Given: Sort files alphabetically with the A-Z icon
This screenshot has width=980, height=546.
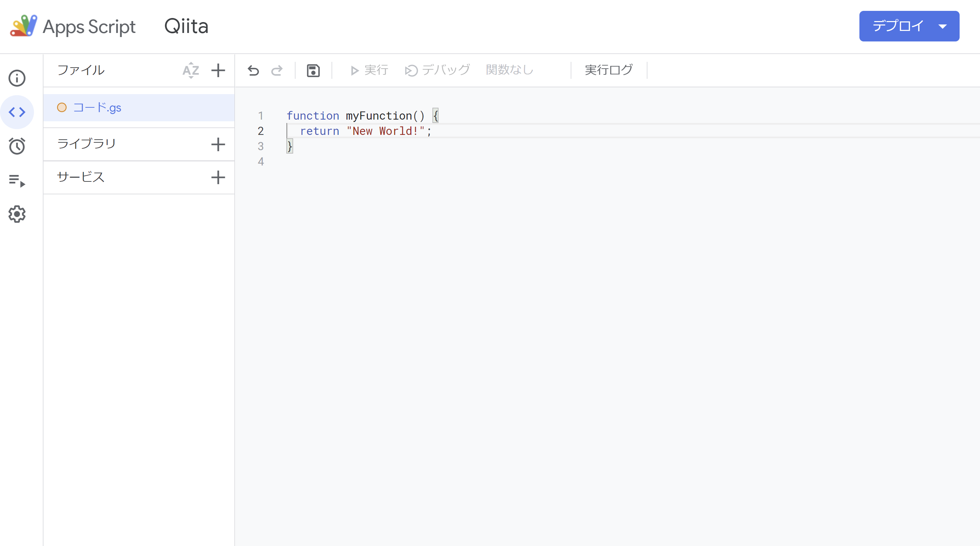Looking at the screenshot, I should tap(191, 70).
